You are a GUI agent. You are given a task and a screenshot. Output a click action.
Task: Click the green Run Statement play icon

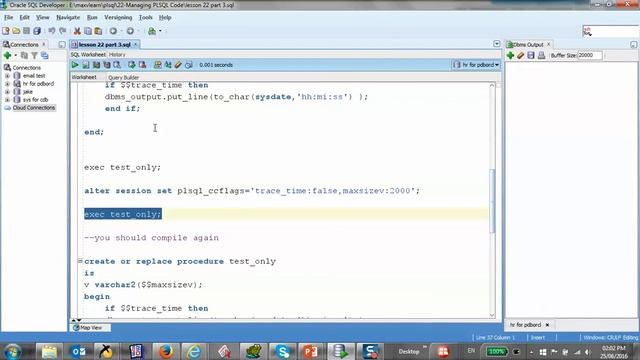pyautogui.click(x=75, y=65)
